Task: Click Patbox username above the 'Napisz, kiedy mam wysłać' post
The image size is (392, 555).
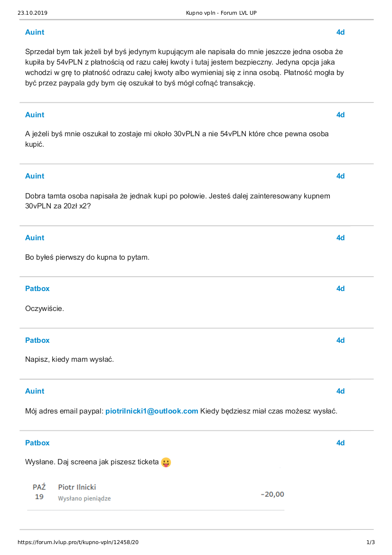Action: (37, 340)
